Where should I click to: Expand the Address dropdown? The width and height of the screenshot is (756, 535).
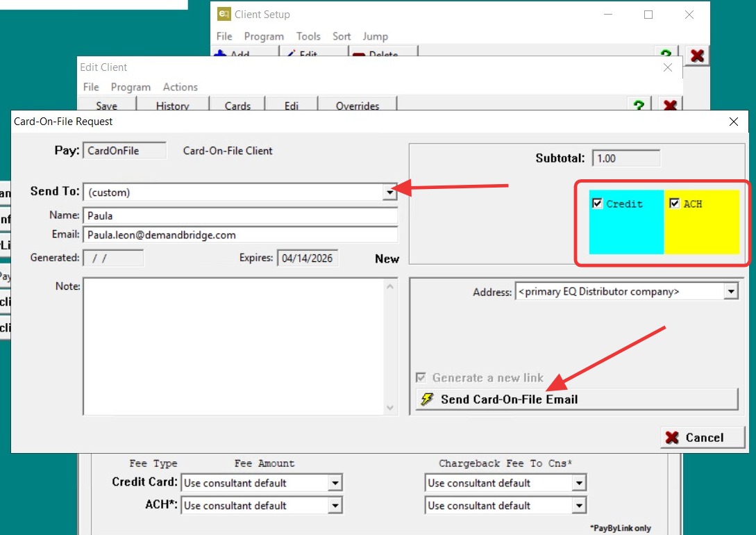732,291
